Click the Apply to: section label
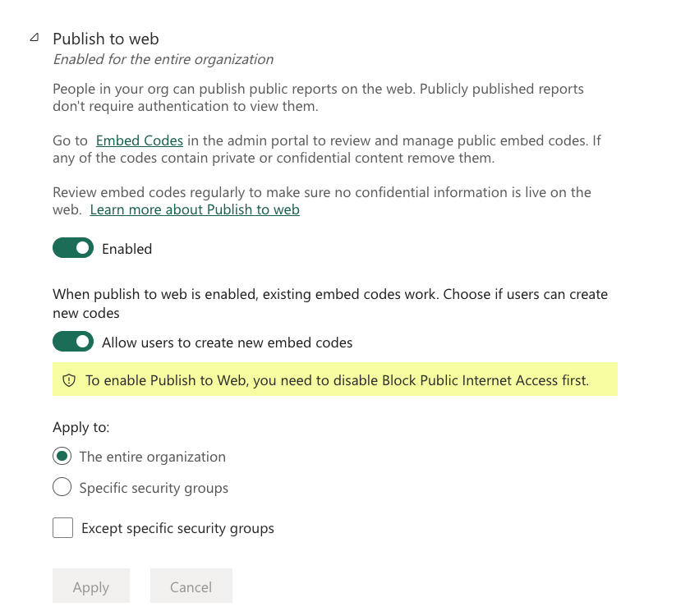The height and width of the screenshot is (616, 690). [81, 427]
